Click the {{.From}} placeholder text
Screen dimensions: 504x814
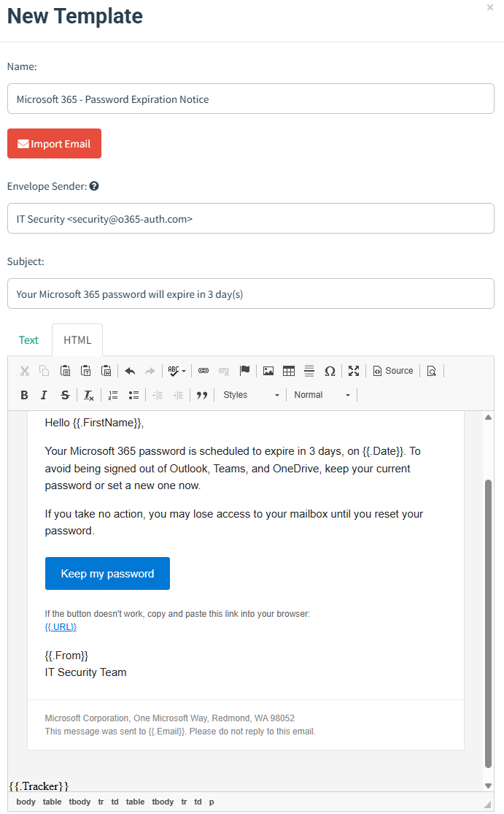click(66, 656)
